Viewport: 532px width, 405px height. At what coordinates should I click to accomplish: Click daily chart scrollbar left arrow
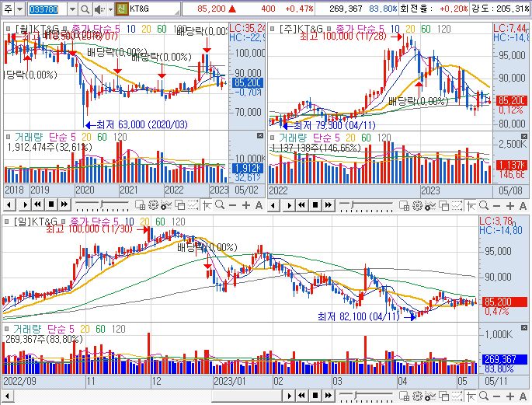(7, 396)
